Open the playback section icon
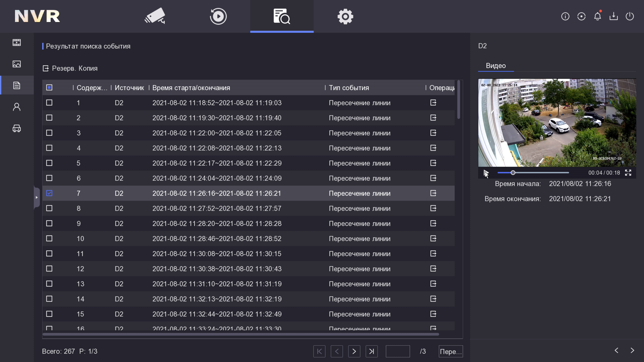644x362 pixels. point(218,16)
